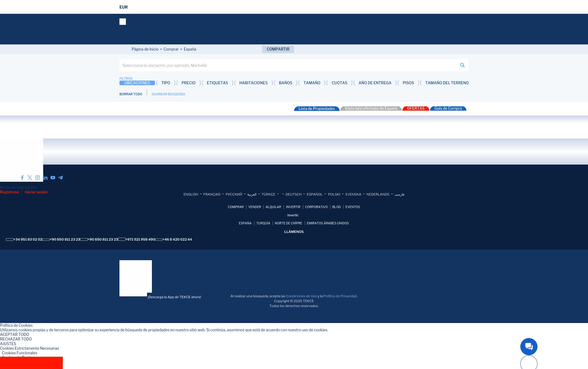The height and width of the screenshot is (369, 588).
Task: Click the magnifier search icon
Action: point(462,65)
